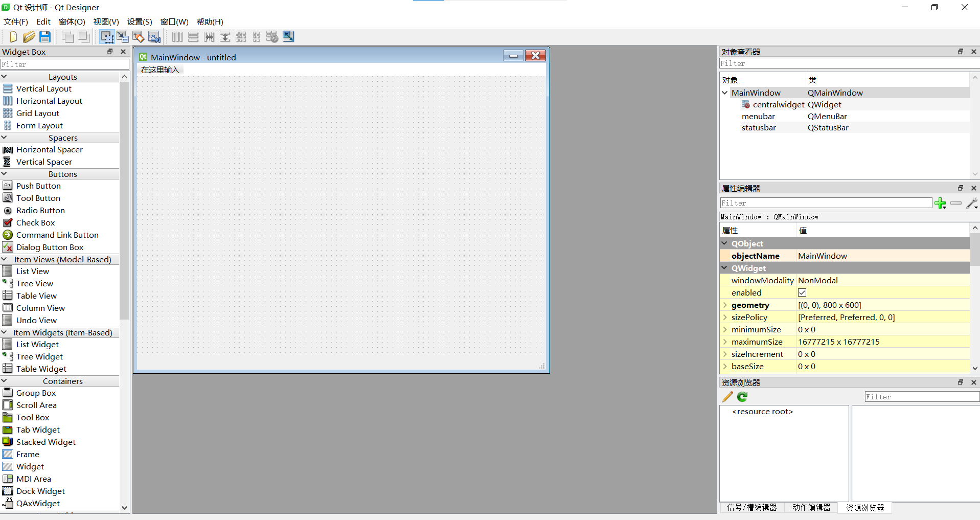Click the Adjust Size toolbar icon
Screen dimensions: 980x520
pyautogui.click(x=288, y=36)
